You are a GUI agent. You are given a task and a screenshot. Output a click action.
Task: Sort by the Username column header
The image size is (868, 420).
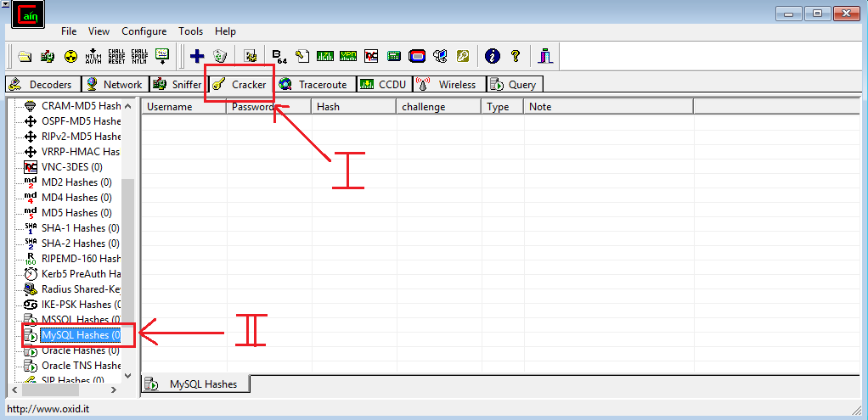click(183, 107)
